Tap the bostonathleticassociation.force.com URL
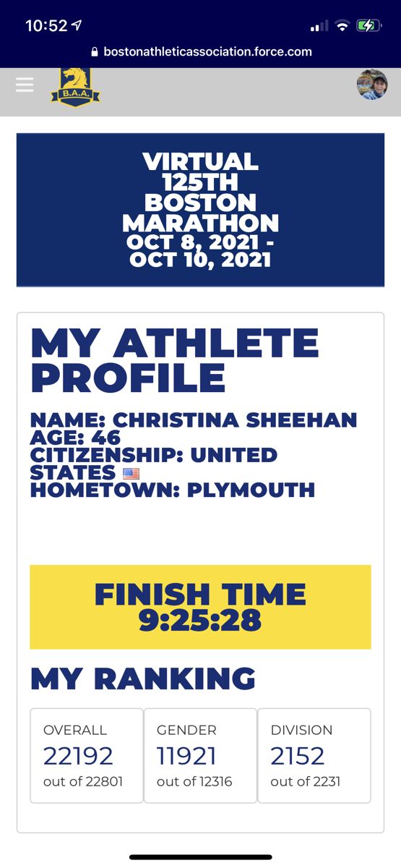 (x=207, y=51)
